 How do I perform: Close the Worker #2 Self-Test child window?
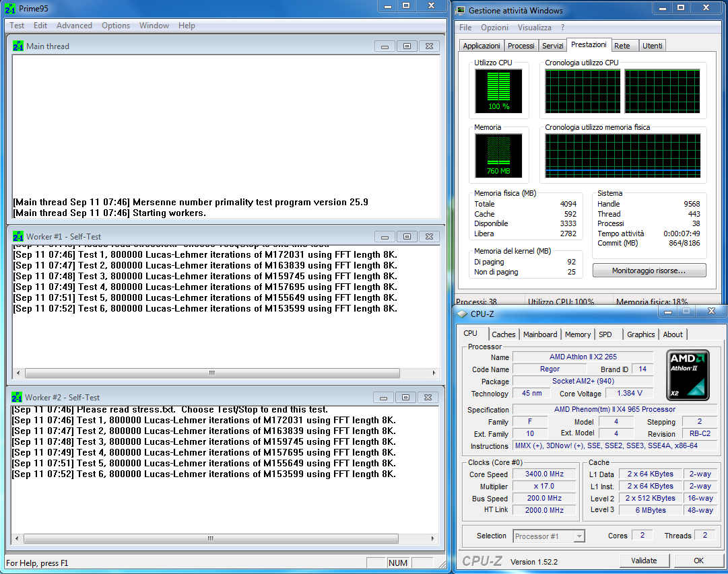coord(428,398)
